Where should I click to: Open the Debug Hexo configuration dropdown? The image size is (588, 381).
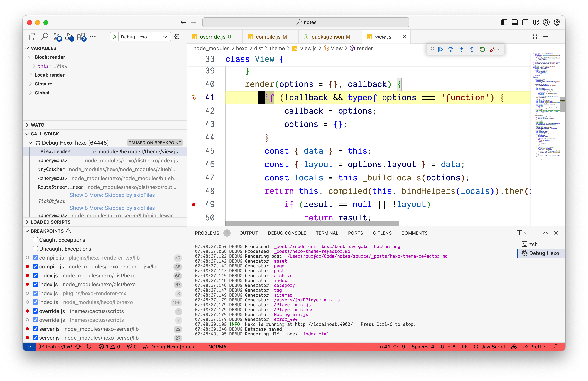click(165, 37)
